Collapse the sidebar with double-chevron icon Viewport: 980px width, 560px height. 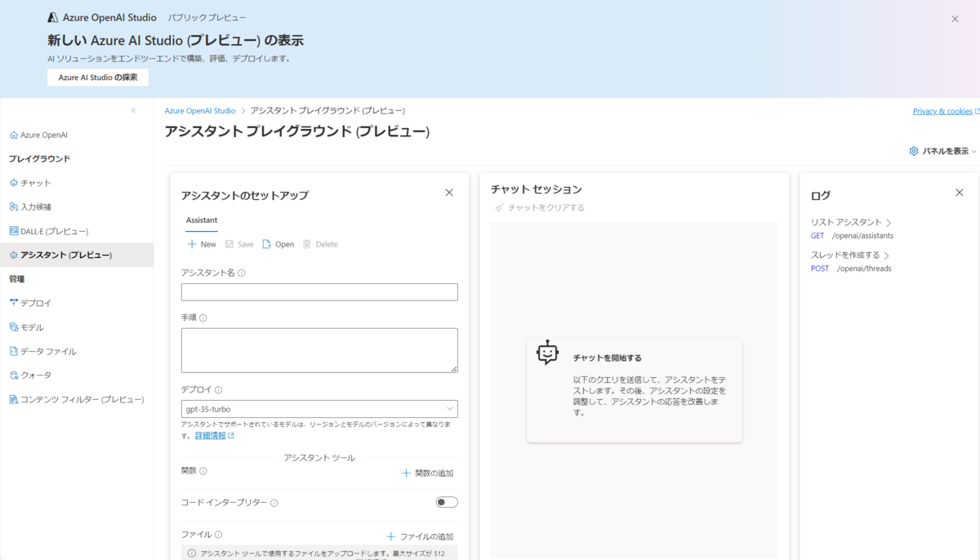pyautogui.click(x=134, y=110)
